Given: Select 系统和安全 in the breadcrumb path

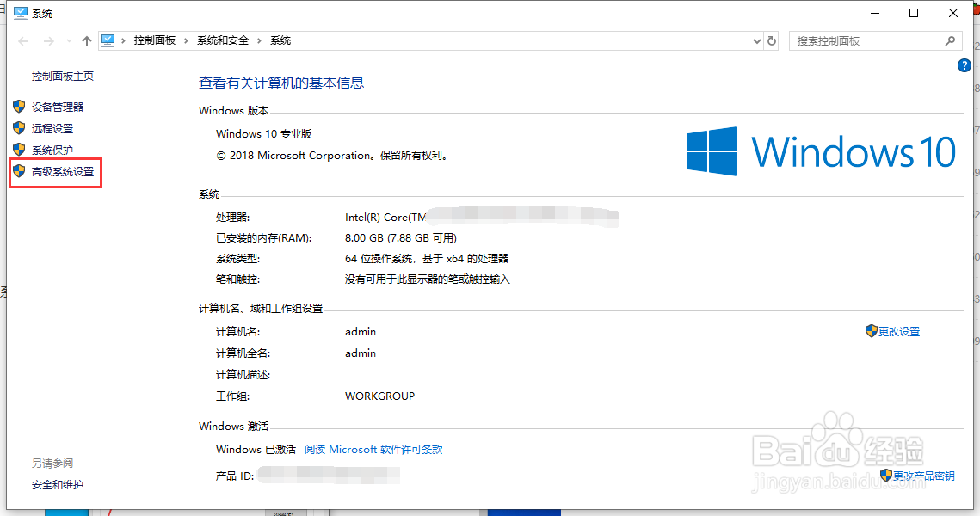Looking at the screenshot, I should coord(222,39).
